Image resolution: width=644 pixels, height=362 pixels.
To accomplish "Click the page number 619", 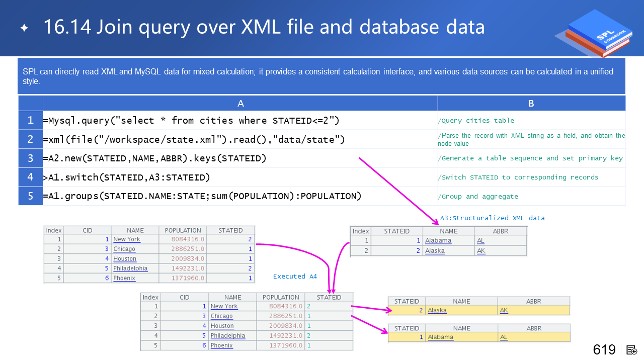I will point(604,350).
